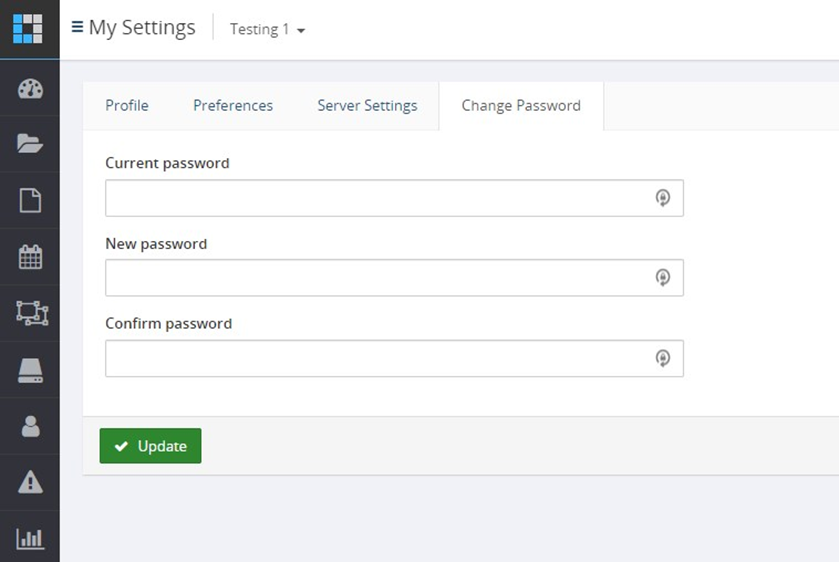Switch to the Profile tab

tap(127, 105)
